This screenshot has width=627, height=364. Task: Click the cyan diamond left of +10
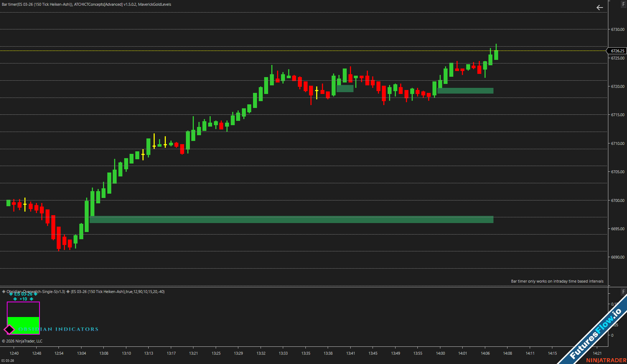(15, 299)
